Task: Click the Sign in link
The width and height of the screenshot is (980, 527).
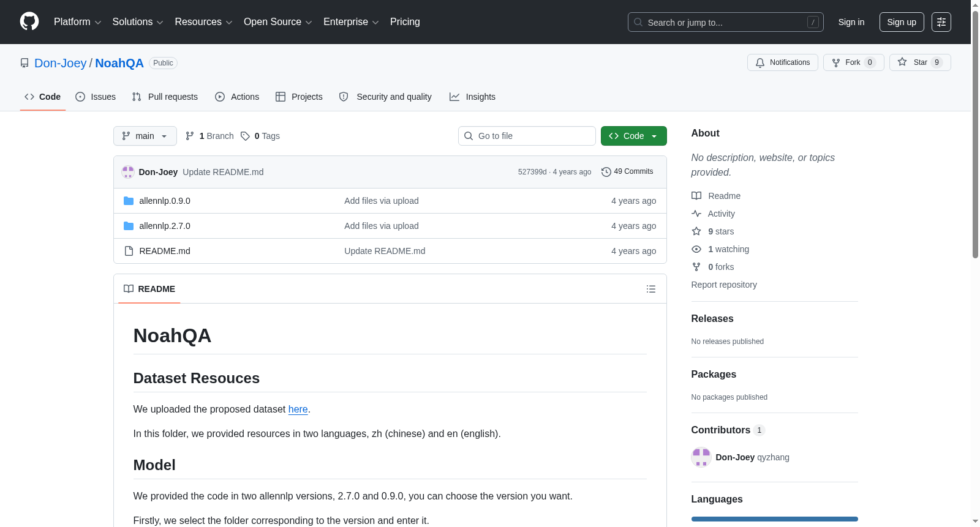Action: click(x=851, y=22)
